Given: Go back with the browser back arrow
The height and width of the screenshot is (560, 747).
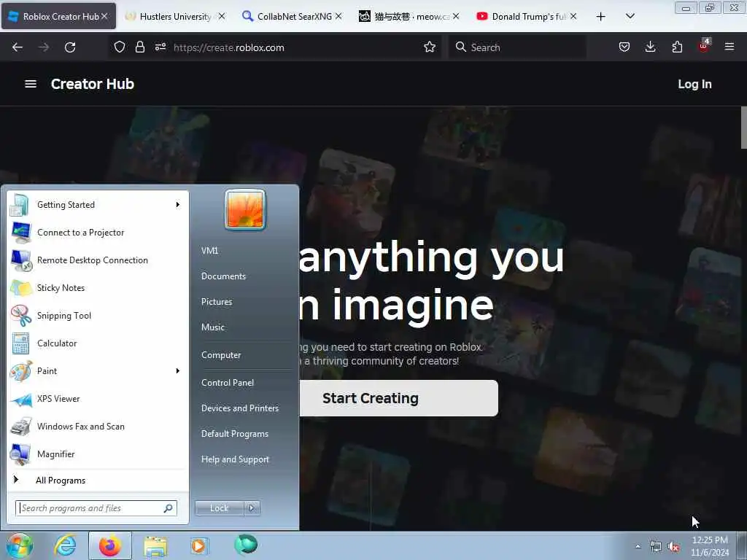Looking at the screenshot, I should (18, 47).
